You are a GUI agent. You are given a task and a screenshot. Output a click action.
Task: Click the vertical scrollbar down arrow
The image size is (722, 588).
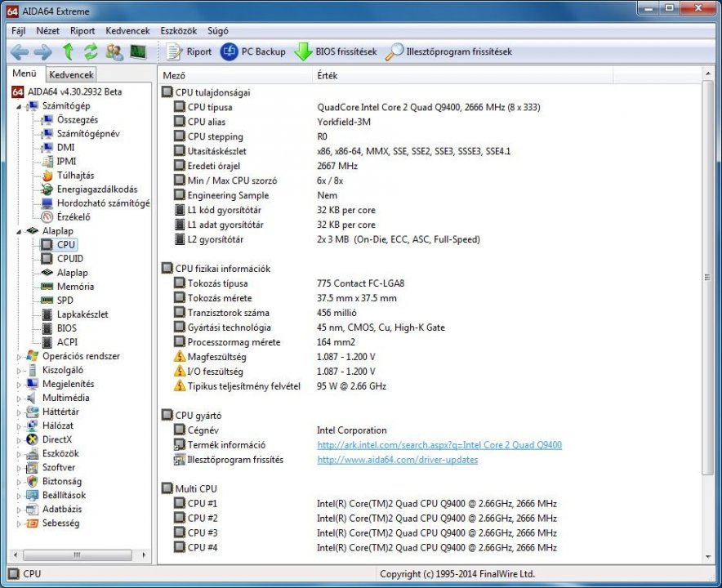point(708,557)
